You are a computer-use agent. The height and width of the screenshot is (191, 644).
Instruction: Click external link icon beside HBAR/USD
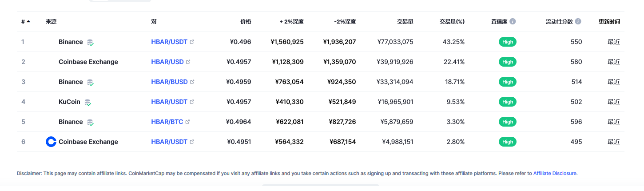click(188, 62)
